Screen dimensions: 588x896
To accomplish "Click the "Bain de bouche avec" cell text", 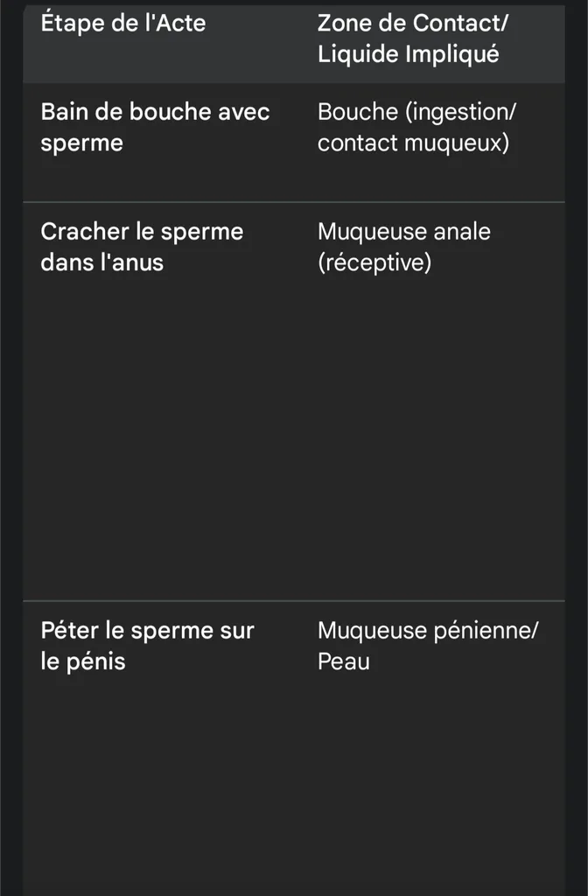I will [x=155, y=112].
